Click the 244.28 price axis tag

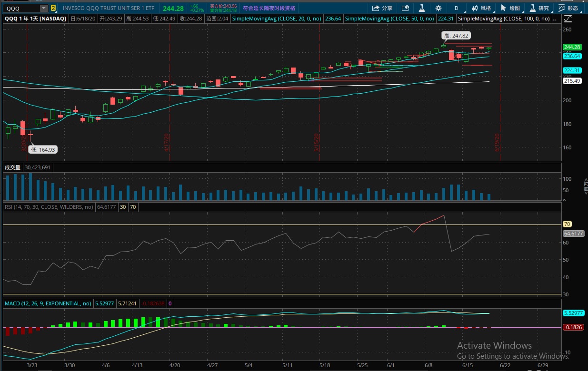572,47
